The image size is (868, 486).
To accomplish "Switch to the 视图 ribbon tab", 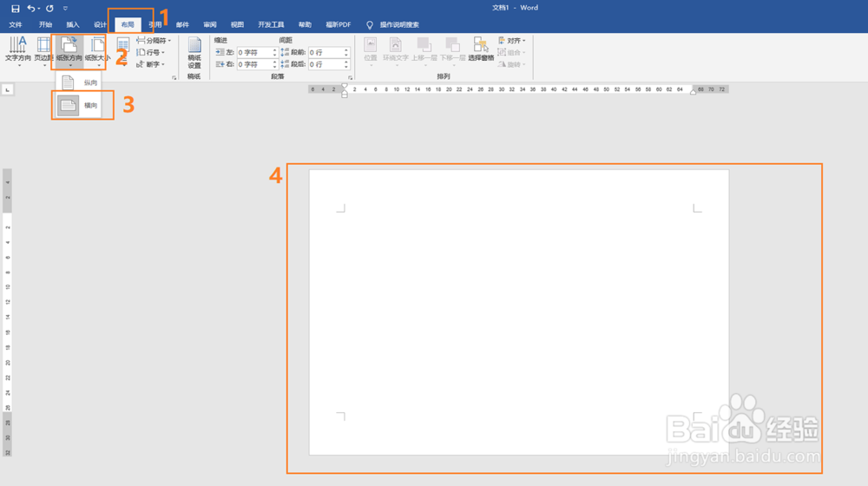I will [237, 25].
